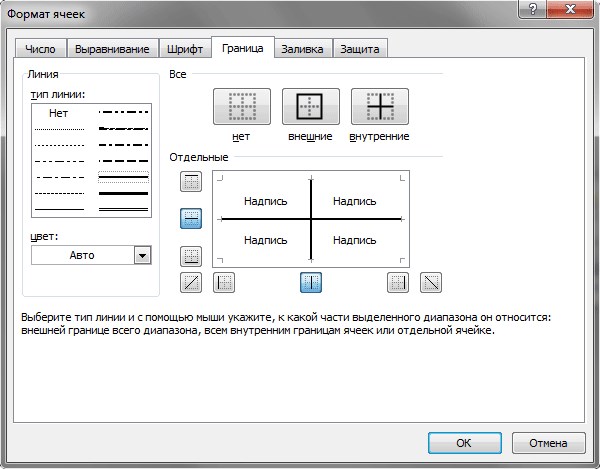Add diagonal down border line
600x469 pixels.
pyautogui.click(x=431, y=282)
